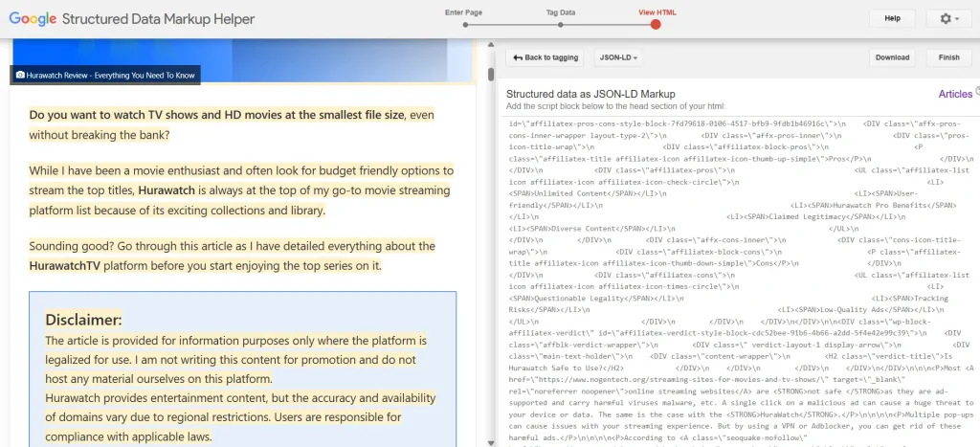Click the sentence starting 'While I have been a movie enthusiast'

(241, 190)
